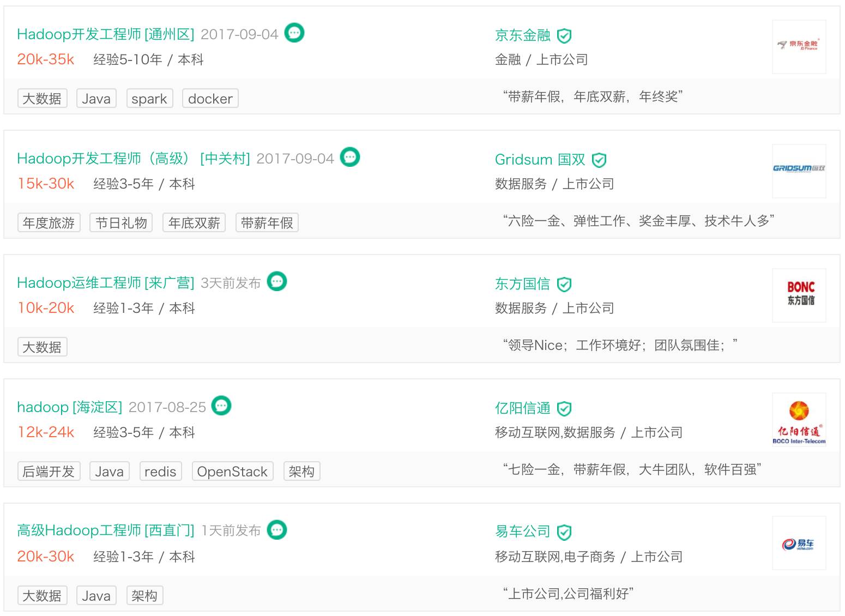Click chat icon beside Hadoop开发工程师 [通州区]
The width and height of the screenshot is (845, 616).
point(294,33)
